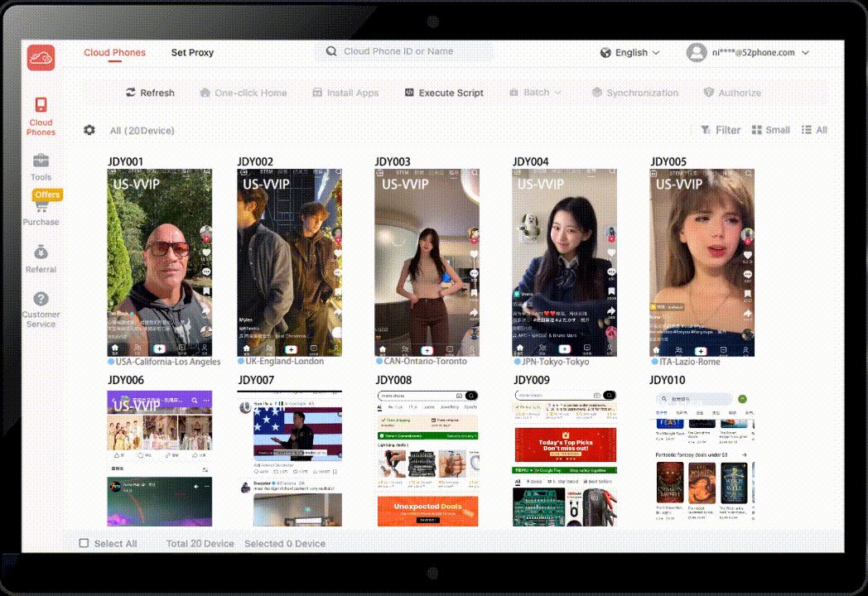Screen dimensions: 868x596
Task: Click the All (20Device) label
Action: pos(142,131)
